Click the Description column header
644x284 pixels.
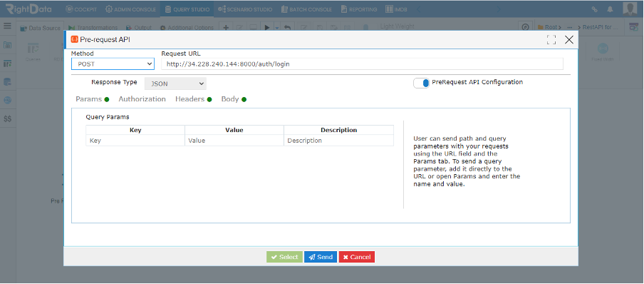[339, 130]
